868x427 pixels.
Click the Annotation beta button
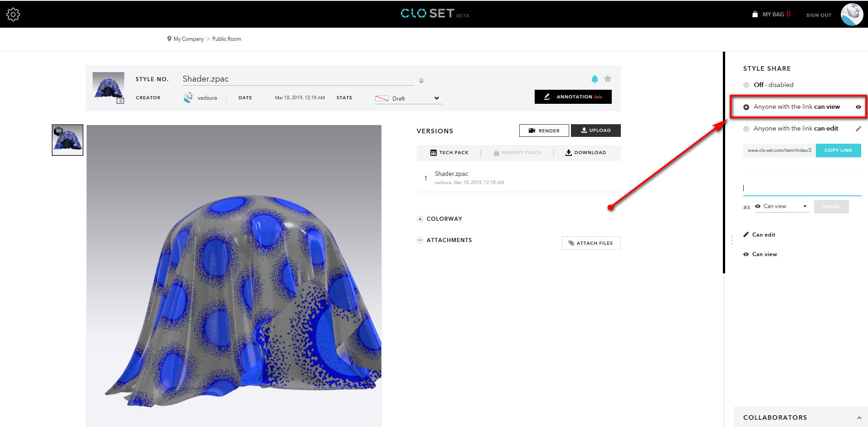pyautogui.click(x=573, y=97)
